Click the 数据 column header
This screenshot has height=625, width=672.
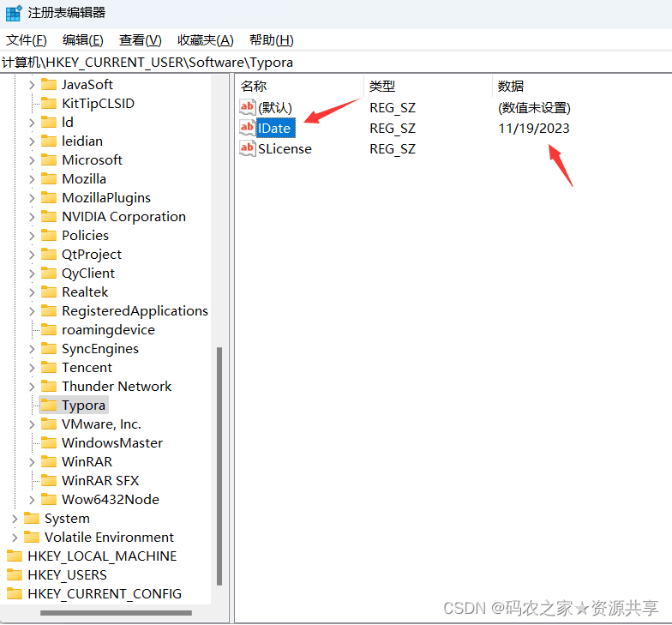[x=511, y=86]
